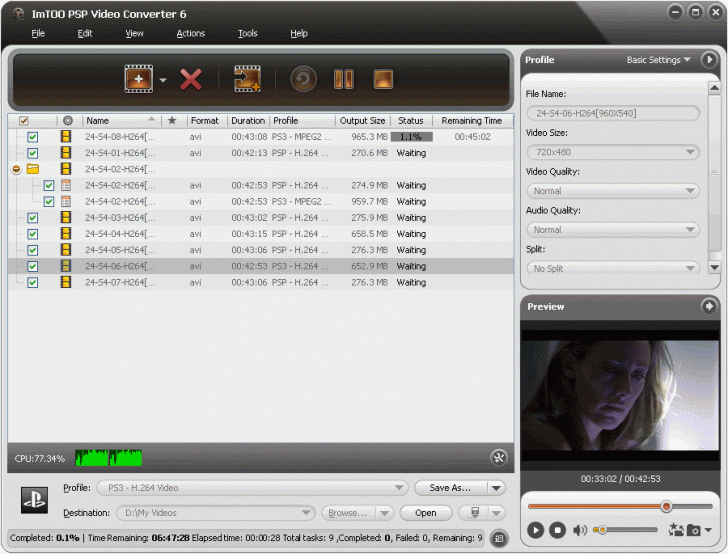The height and width of the screenshot is (554, 728).
Task: Sort by the Output Size column header
Action: coord(363,121)
